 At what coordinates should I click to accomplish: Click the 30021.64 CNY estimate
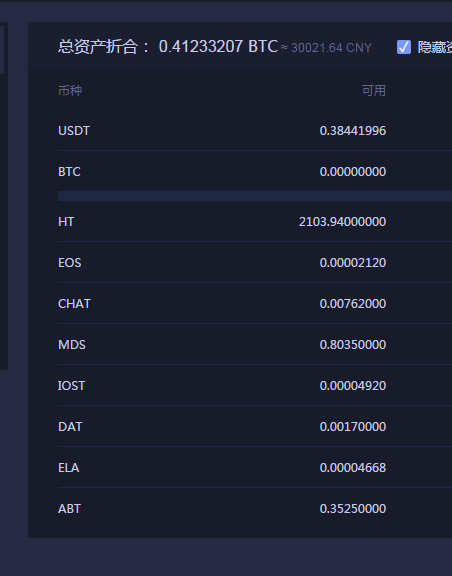pos(331,48)
